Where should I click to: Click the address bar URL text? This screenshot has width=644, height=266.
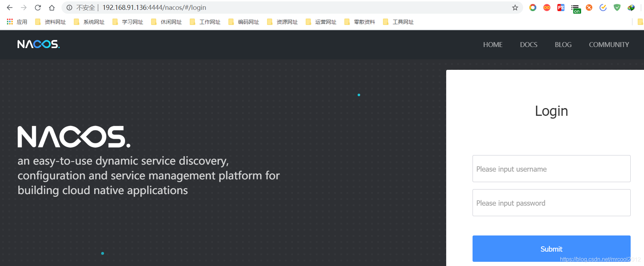pos(154,7)
